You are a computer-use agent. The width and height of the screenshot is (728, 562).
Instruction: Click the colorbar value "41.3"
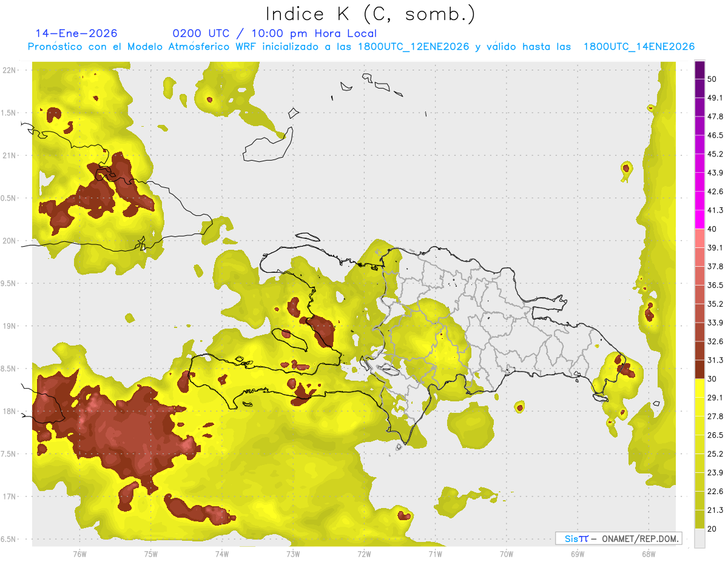(x=715, y=210)
